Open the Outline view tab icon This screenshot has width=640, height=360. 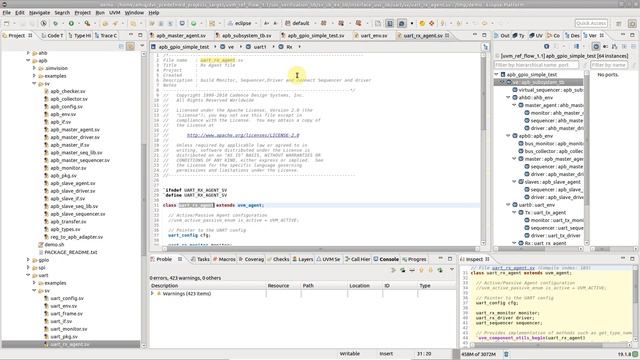pos(497,36)
